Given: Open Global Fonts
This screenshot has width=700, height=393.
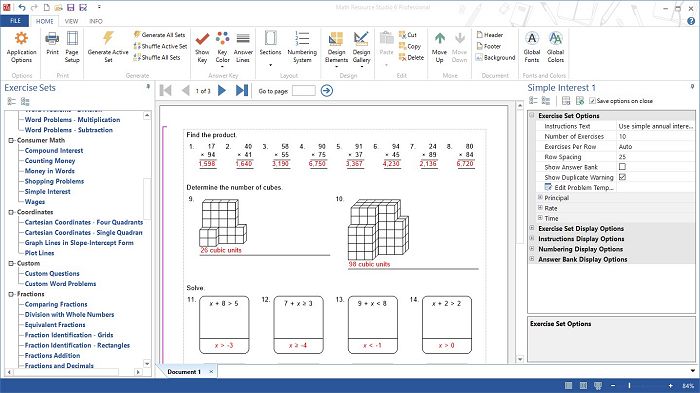Looking at the screenshot, I should tap(532, 47).
